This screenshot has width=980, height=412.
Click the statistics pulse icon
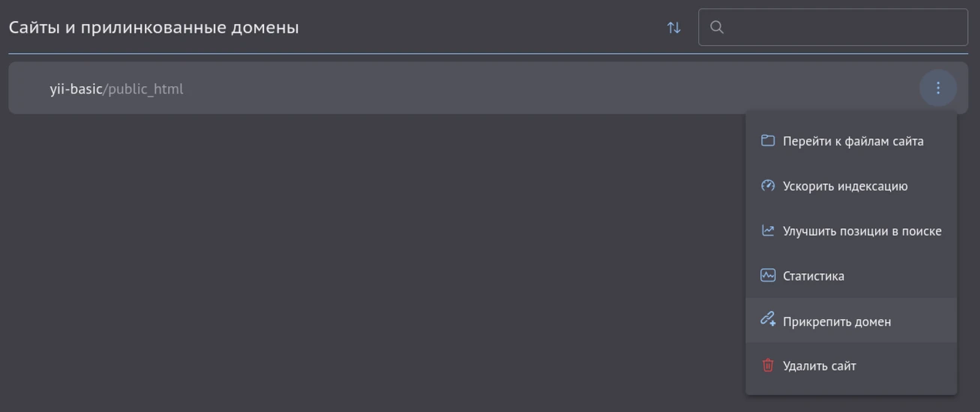click(x=767, y=276)
